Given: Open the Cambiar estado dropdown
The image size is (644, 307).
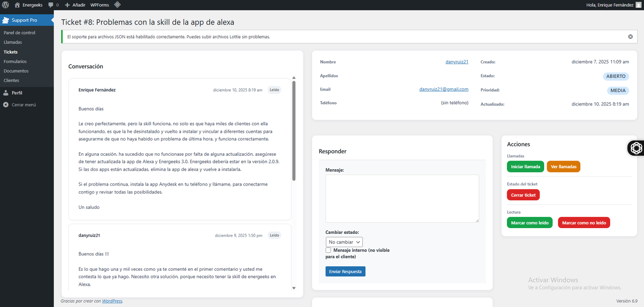Looking at the screenshot, I should point(344,242).
